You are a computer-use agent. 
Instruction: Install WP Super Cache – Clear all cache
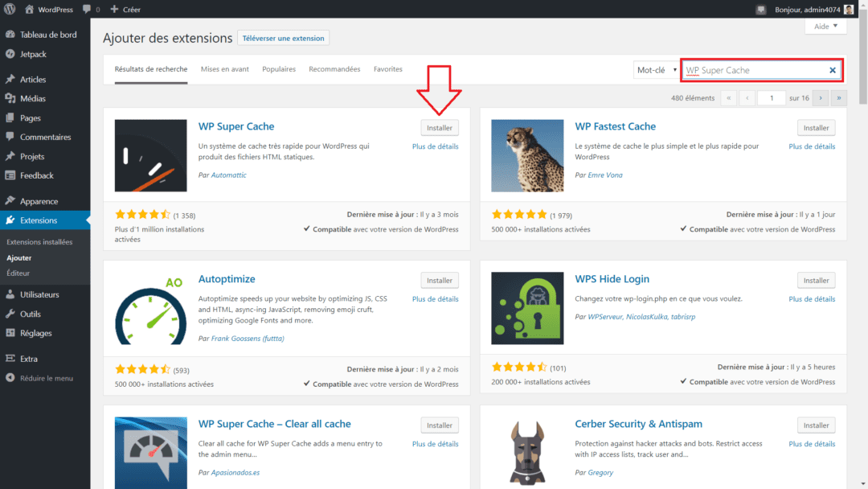point(440,425)
